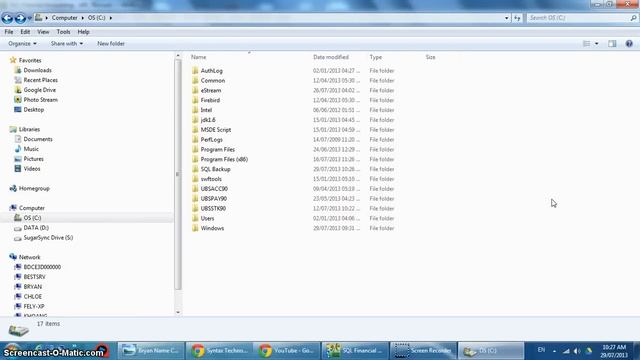Switch to SQL Financial taskbar app
Screen dimensions: 640x360
pyautogui.click(x=355, y=351)
